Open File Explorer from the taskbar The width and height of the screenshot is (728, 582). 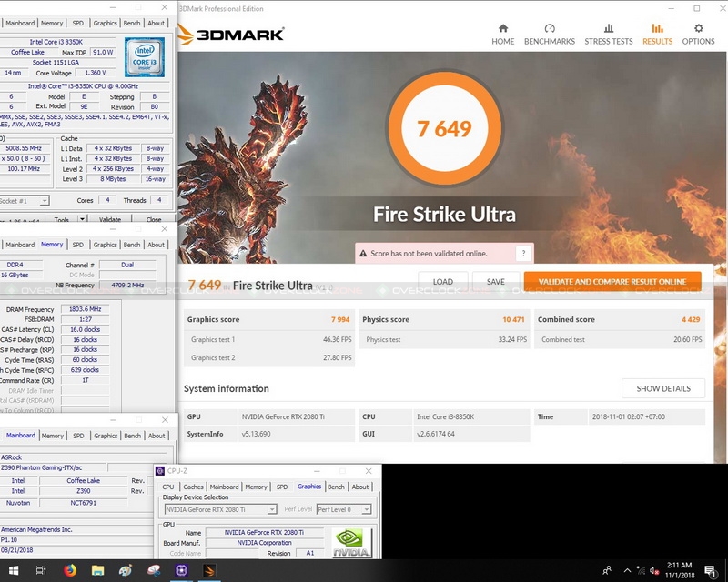97,570
